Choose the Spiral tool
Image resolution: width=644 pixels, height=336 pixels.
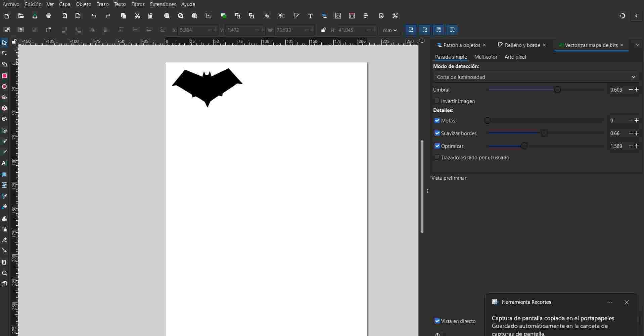[4, 119]
